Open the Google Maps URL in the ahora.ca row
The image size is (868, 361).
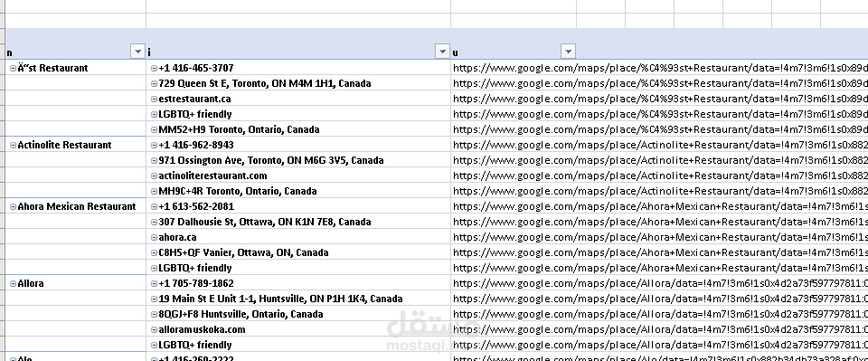pyautogui.click(x=660, y=238)
